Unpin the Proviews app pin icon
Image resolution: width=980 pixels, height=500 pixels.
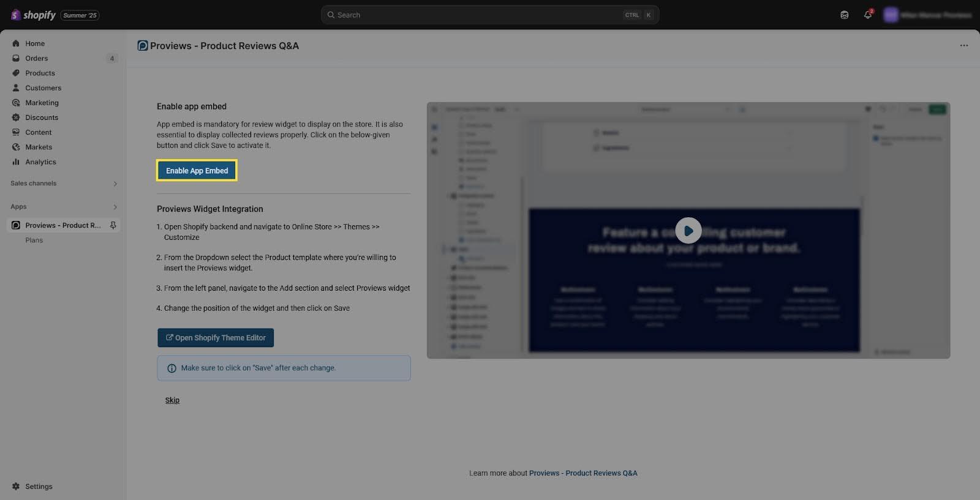coord(113,225)
